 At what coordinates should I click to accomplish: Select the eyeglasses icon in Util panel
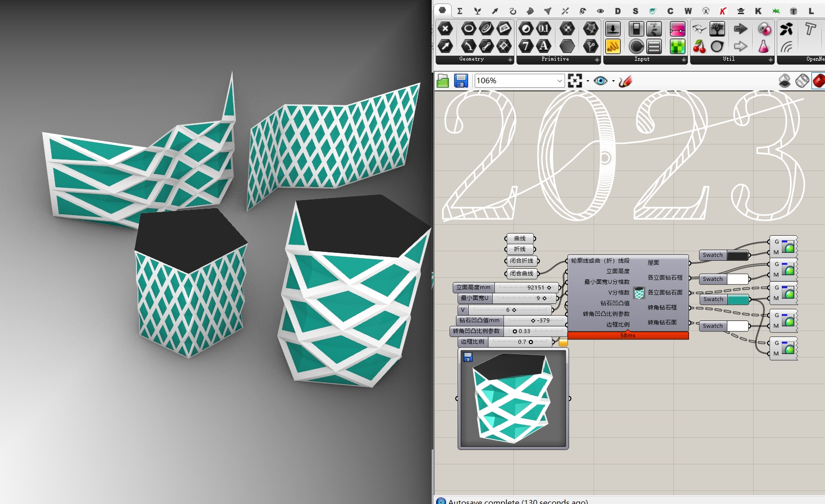(700, 29)
